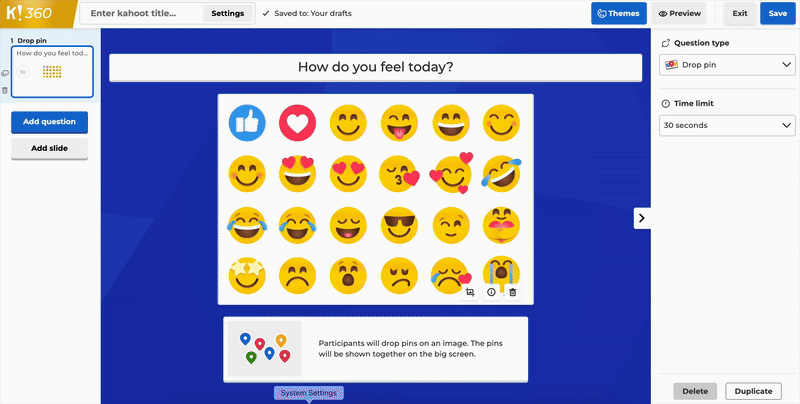This screenshot has height=404, width=800.
Task: Select the Drop pin question thumbnail
Action: tap(52, 71)
